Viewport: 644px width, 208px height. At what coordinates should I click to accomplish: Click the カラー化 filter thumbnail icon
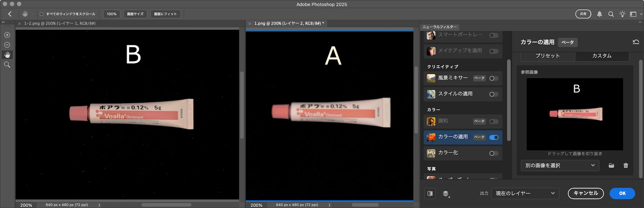click(x=431, y=153)
